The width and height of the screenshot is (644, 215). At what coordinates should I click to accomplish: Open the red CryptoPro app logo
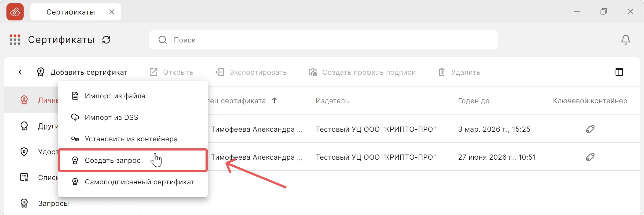pos(15,12)
